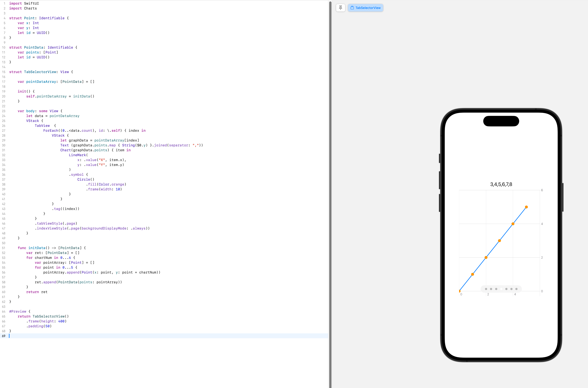Click the line "import Charts"

[23, 8]
